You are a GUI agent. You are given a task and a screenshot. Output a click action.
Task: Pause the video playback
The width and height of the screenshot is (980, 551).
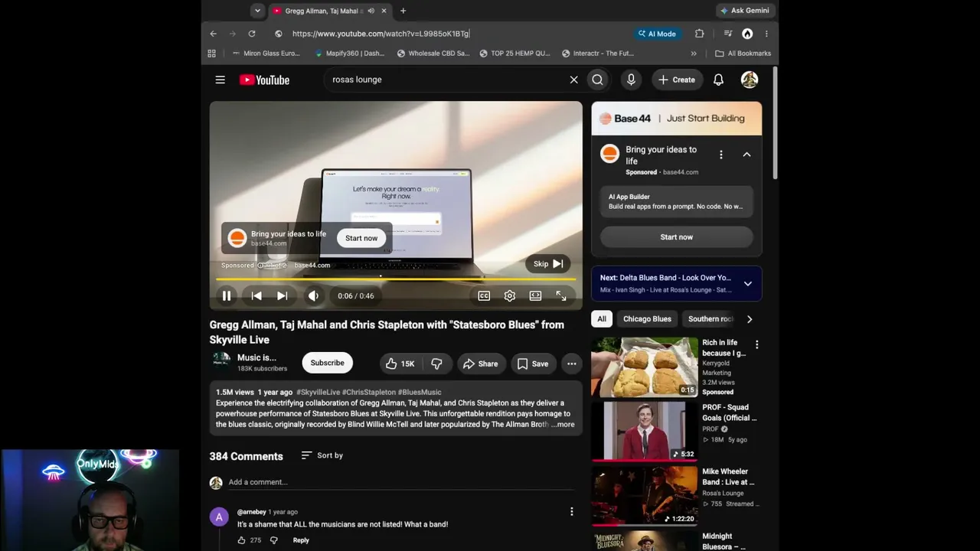coord(227,296)
